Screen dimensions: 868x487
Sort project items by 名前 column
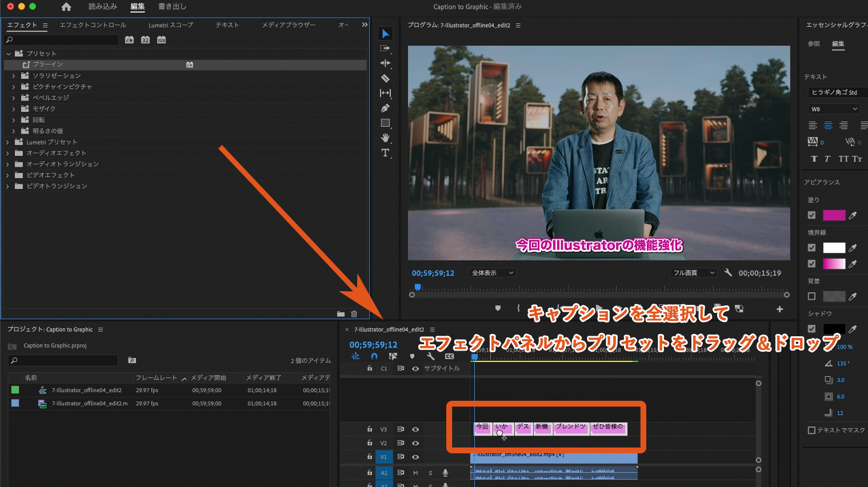point(31,378)
